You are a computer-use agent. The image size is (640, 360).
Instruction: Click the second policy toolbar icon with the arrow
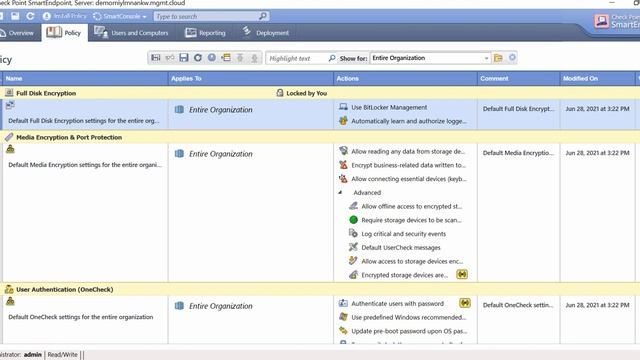[x=170, y=58]
